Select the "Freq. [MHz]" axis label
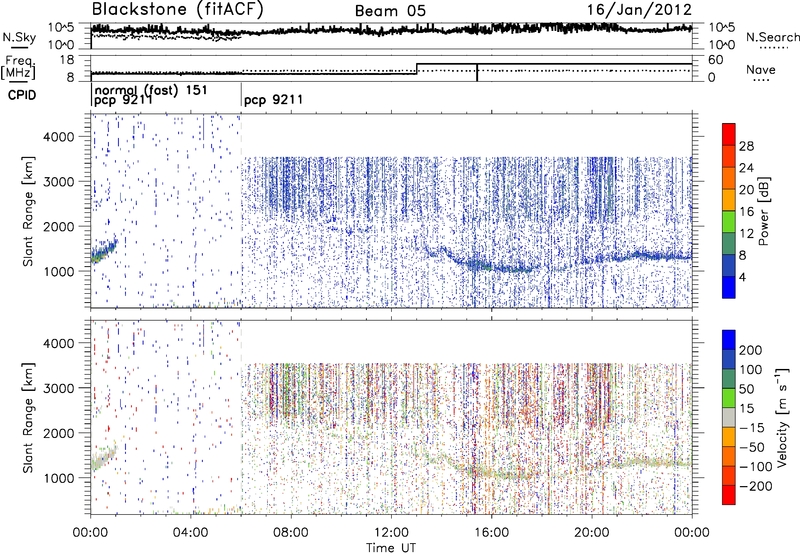The width and height of the screenshot is (800, 554). pyautogui.click(x=19, y=68)
